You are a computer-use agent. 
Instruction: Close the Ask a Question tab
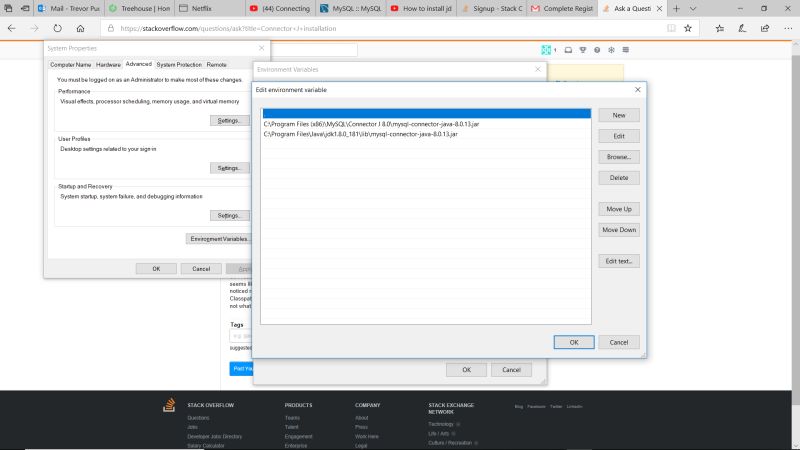click(x=659, y=9)
